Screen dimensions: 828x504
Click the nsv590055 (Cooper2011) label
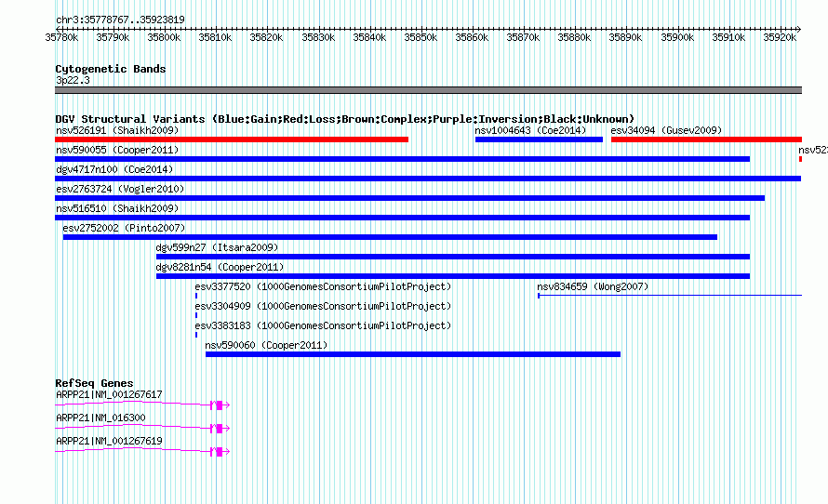[x=117, y=150]
